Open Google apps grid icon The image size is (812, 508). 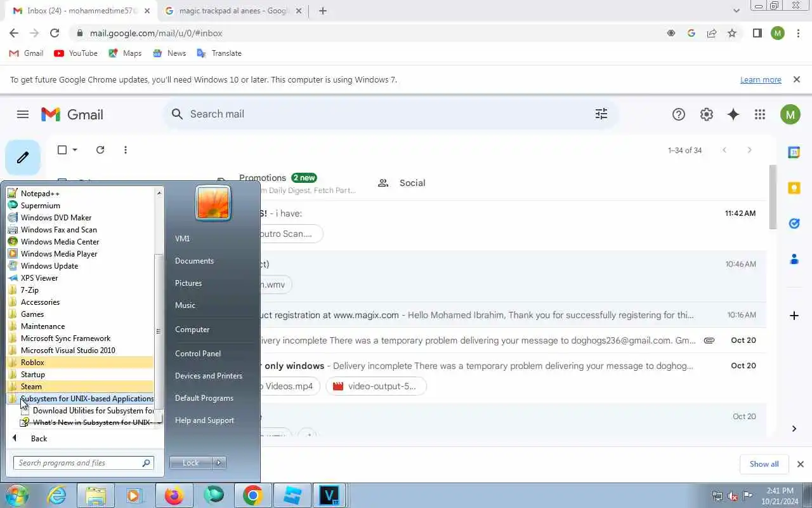point(760,114)
